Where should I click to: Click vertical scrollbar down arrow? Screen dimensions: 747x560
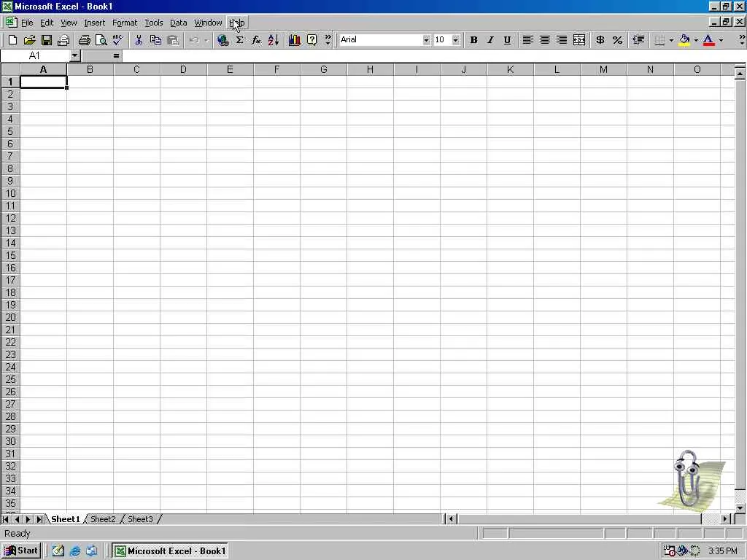click(740, 508)
